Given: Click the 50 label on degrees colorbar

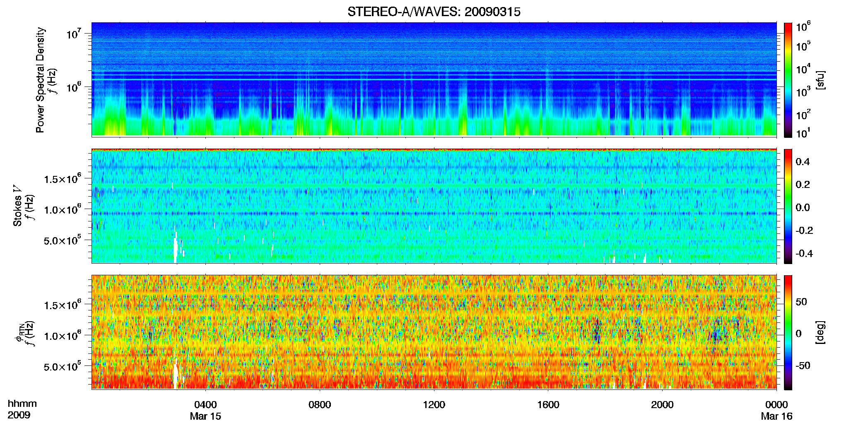Looking at the screenshot, I should coord(801,302).
